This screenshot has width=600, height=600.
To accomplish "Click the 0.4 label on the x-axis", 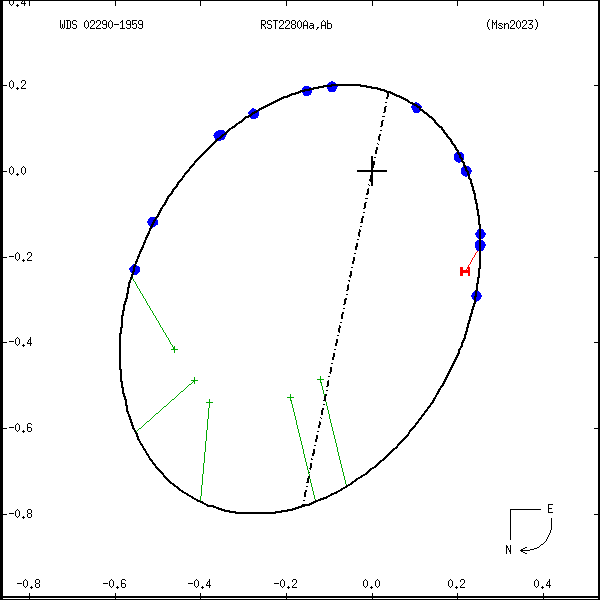I will 543,584.
